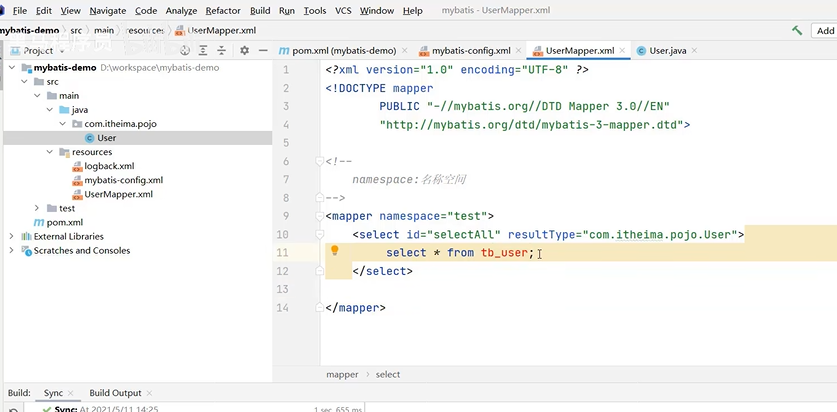Expand the test folder
This screenshot has width=837, height=412.
(37, 208)
